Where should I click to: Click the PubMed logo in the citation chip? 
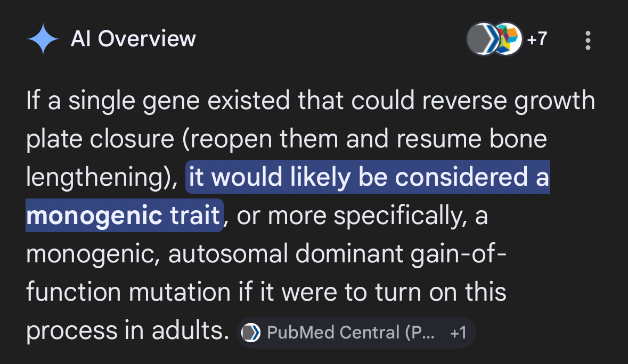[x=251, y=333]
